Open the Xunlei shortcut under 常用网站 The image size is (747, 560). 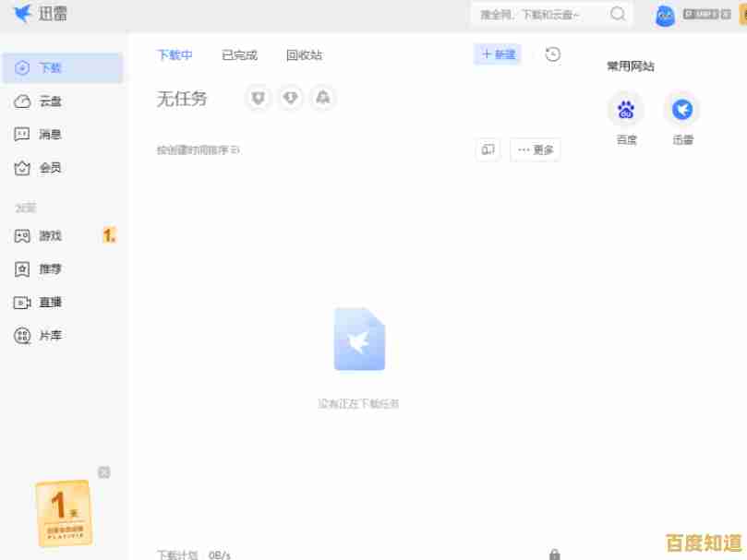coord(681,111)
